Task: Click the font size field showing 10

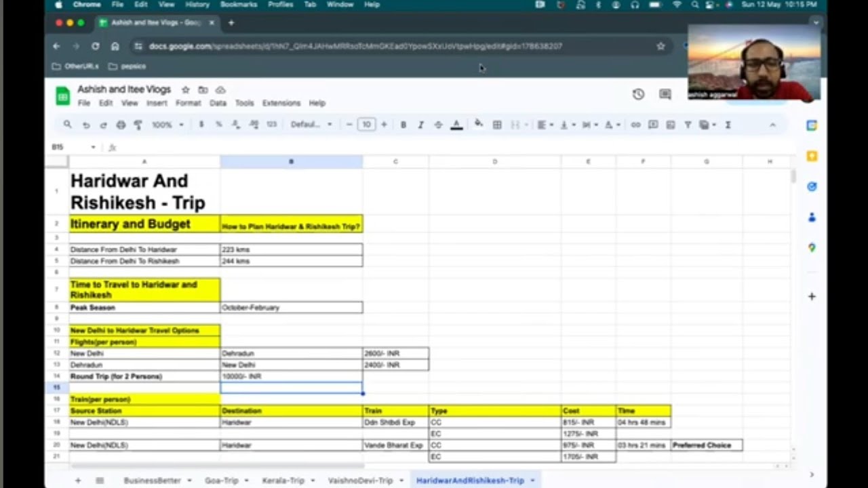Action: 366,125
